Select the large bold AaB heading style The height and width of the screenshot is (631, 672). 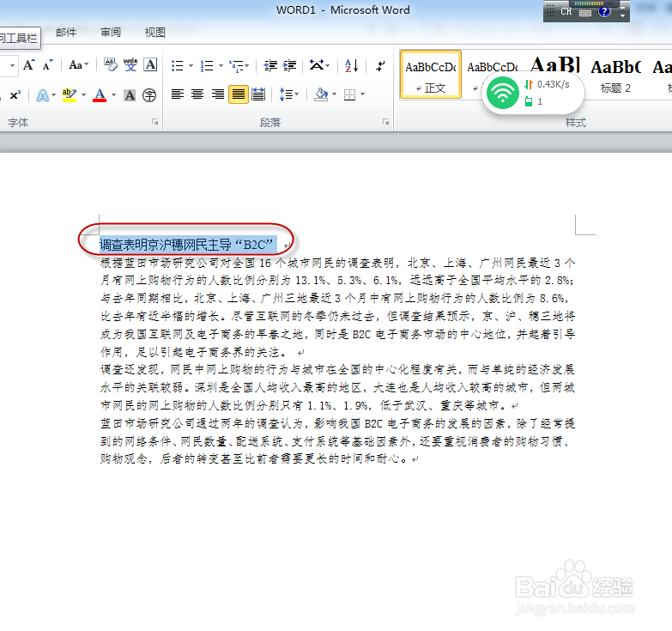pyautogui.click(x=554, y=65)
